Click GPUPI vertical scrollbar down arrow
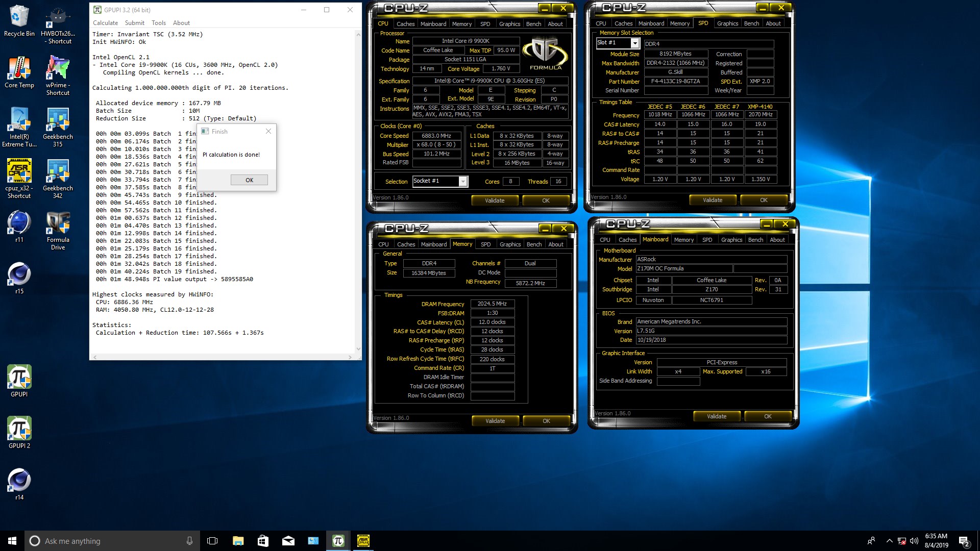980x551 pixels. point(358,349)
